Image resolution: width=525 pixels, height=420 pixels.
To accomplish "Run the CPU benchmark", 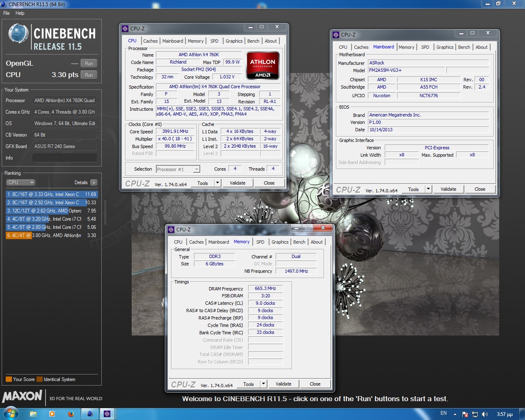I will (89, 75).
